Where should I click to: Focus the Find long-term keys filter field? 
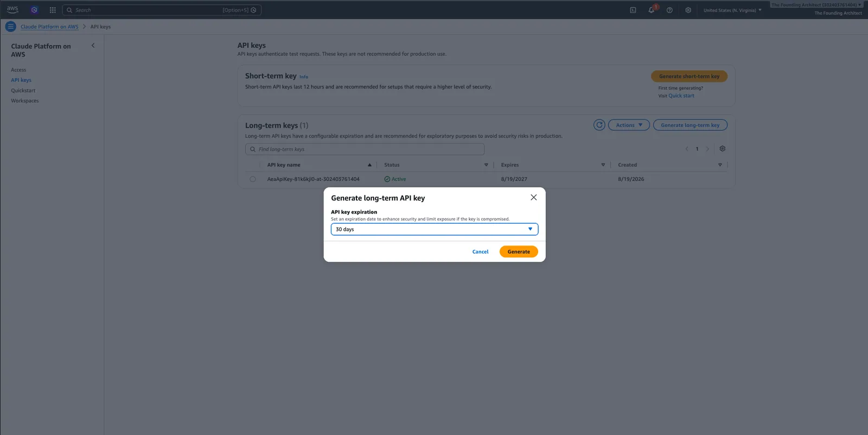click(365, 149)
